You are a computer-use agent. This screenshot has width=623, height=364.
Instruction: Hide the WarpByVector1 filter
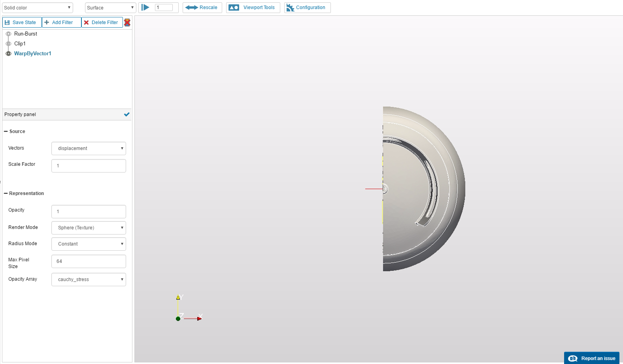point(8,54)
